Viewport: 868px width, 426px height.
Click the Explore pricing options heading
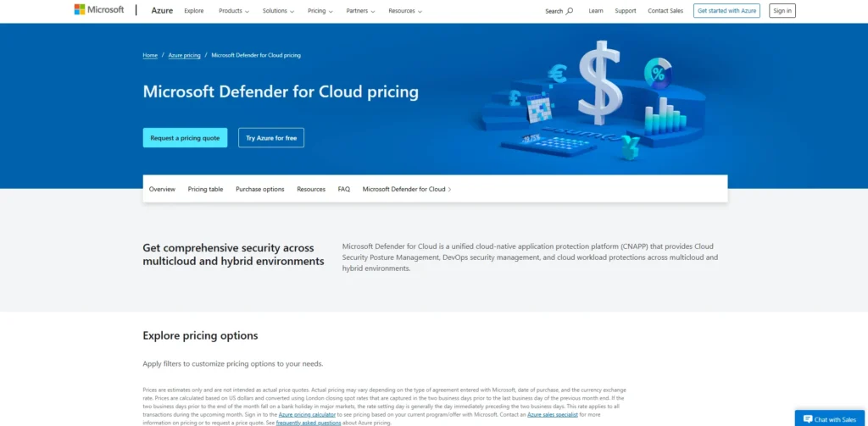pyautogui.click(x=200, y=336)
